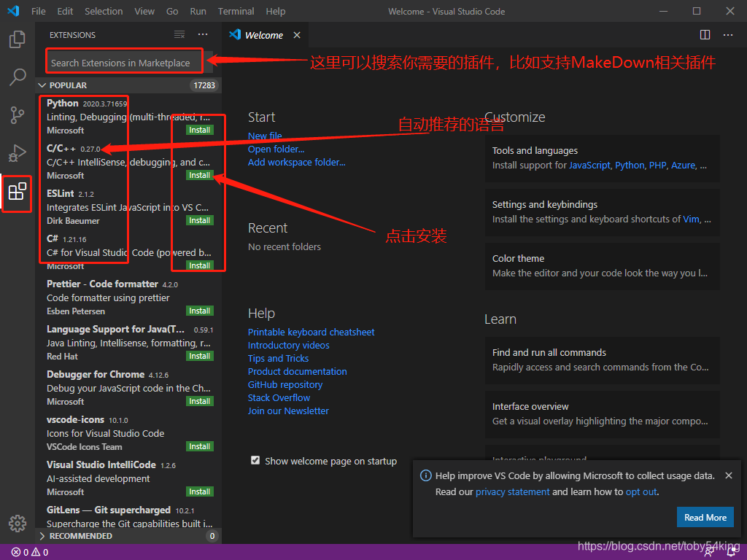
Task: Open the Color theme customize card
Action: tap(602, 265)
